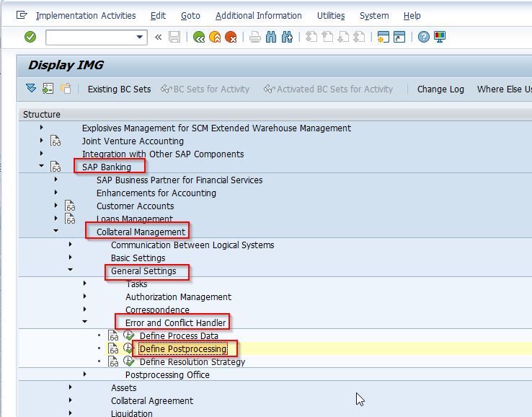Click the red Cancel icon

point(231,37)
